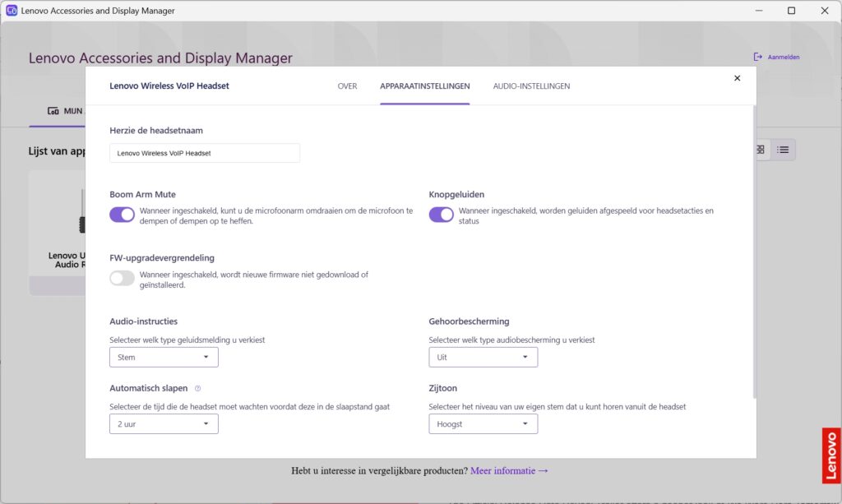Click the Lenovo app logo in title bar
Viewport: 842px width, 504px height.
(12, 10)
